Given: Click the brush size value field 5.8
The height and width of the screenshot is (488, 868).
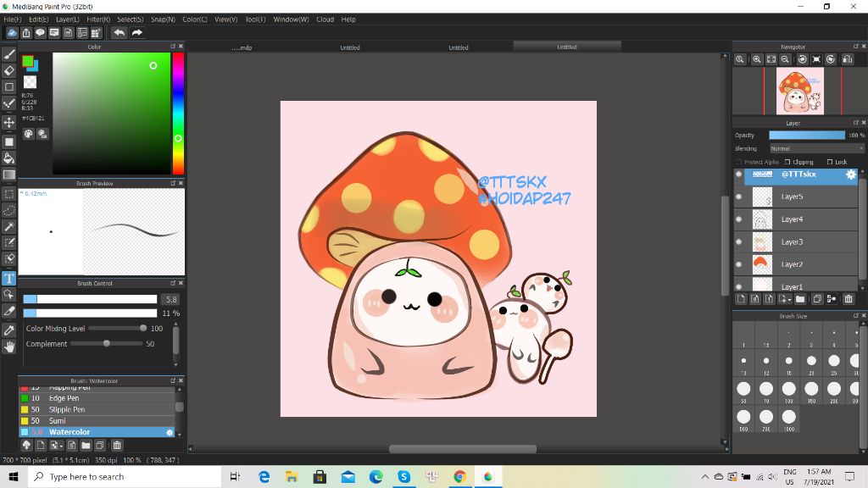Looking at the screenshot, I should [x=171, y=299].
